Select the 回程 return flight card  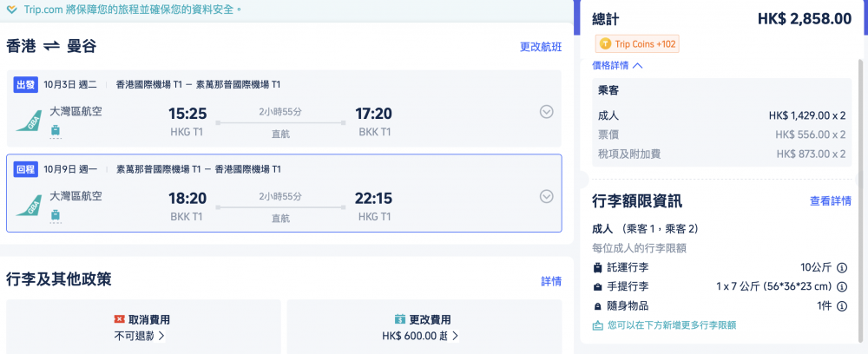(x=284, y=193)
